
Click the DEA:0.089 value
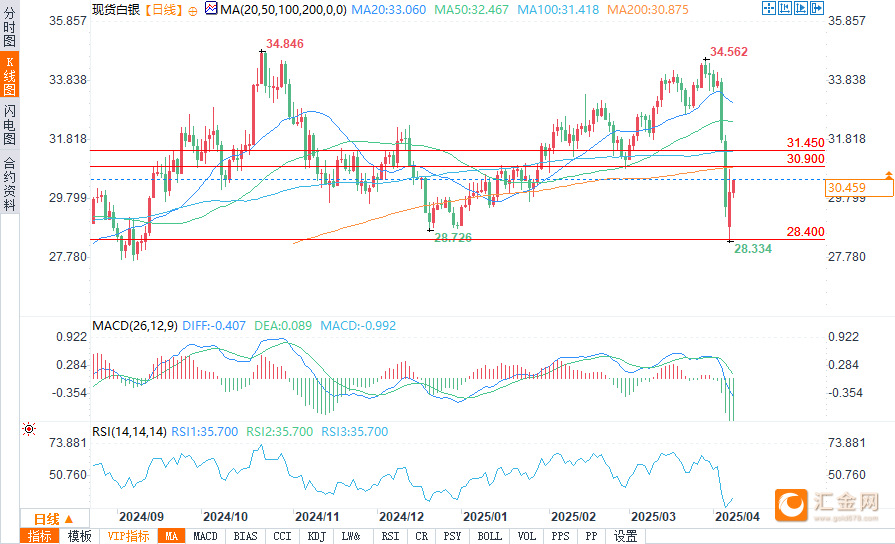[x=283, y=326]
